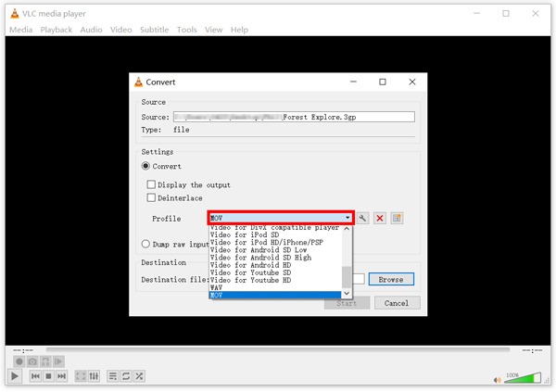The width and height of the screenshot is (556, 392).
Task: Choose Video for iPod HD/iPhone/PSP profile
Action: (275, 242)
